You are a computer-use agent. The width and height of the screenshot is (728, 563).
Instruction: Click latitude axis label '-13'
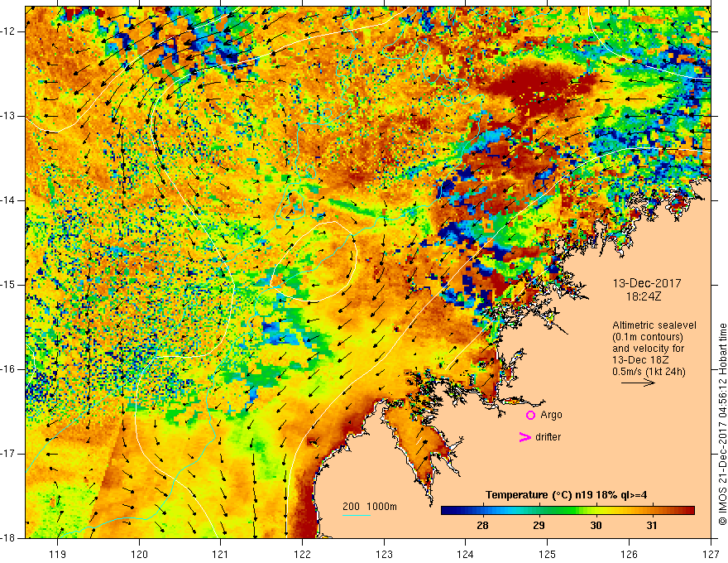pos(9,116)
